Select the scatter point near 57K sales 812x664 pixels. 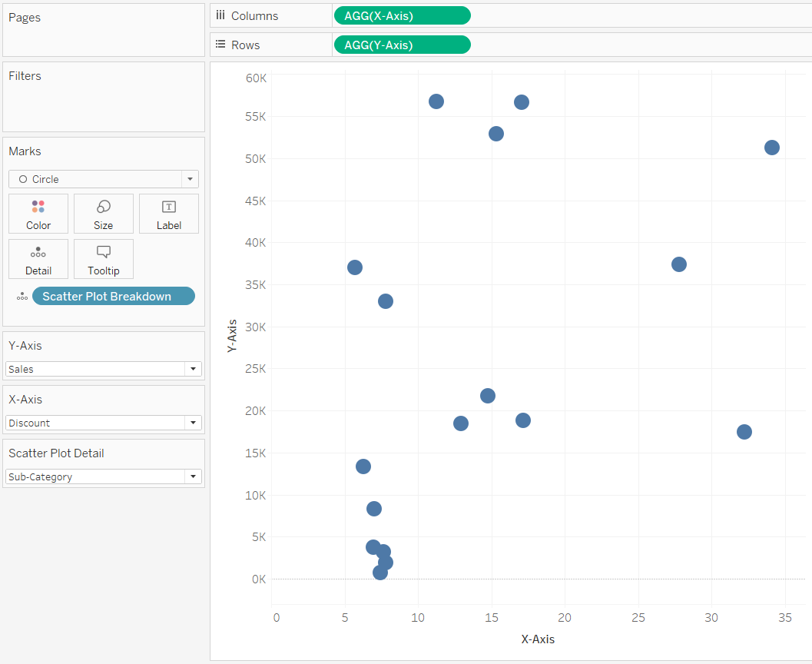point(436,101)
